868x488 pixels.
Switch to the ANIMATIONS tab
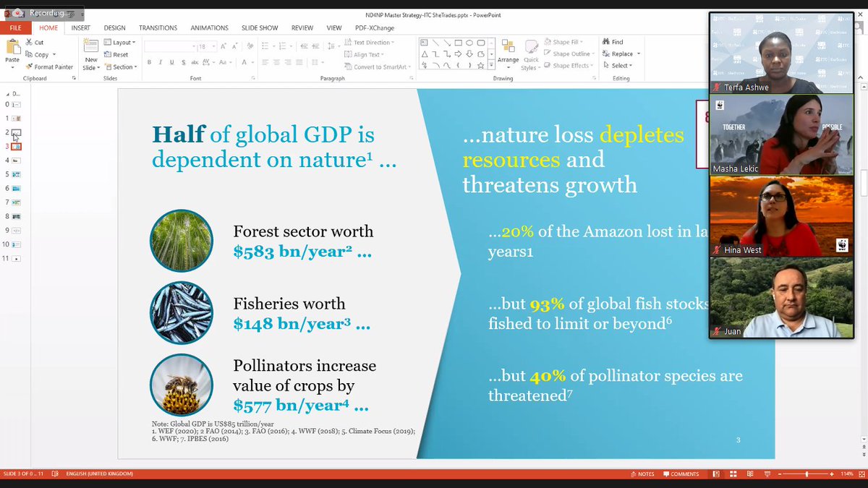[208, 27]
